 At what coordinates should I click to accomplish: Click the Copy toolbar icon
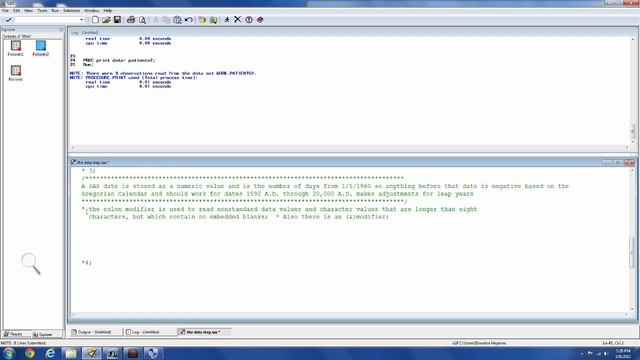coord(166,20)
